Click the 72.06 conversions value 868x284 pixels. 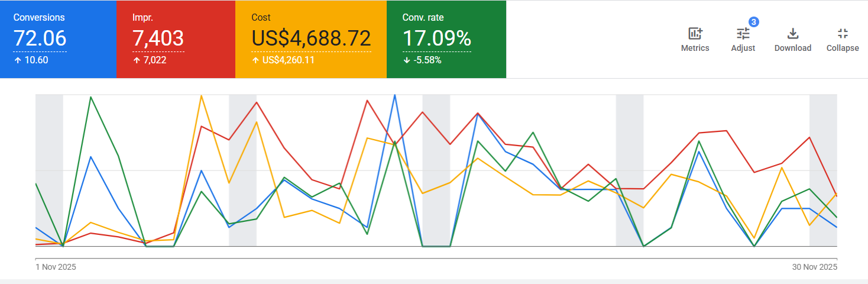pos(40,38)
